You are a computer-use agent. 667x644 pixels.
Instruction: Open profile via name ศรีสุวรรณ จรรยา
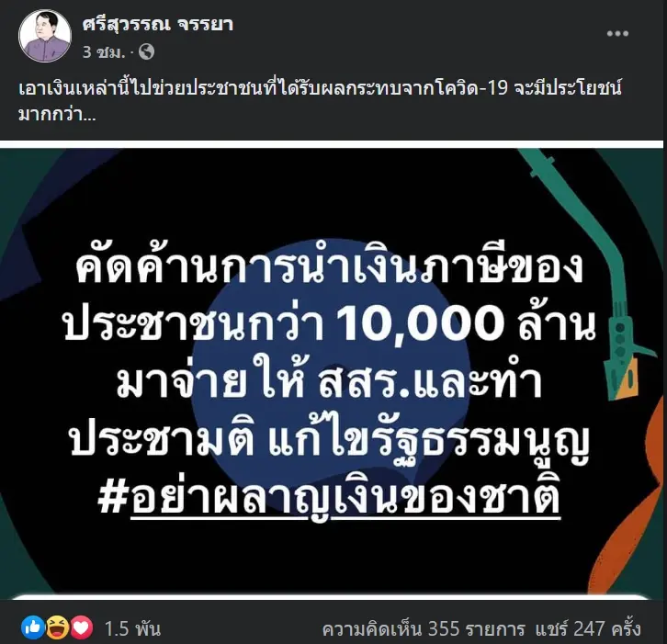coord(158,24)
